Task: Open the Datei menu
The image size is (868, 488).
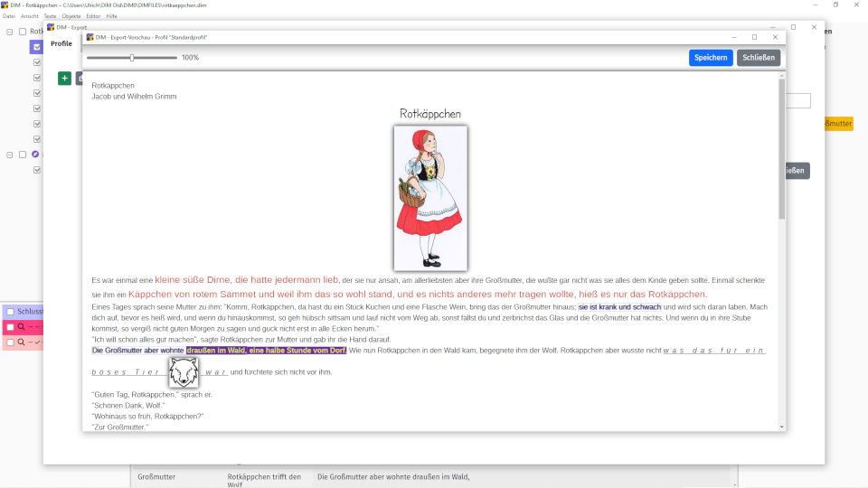Action: [x=8, y=16]
